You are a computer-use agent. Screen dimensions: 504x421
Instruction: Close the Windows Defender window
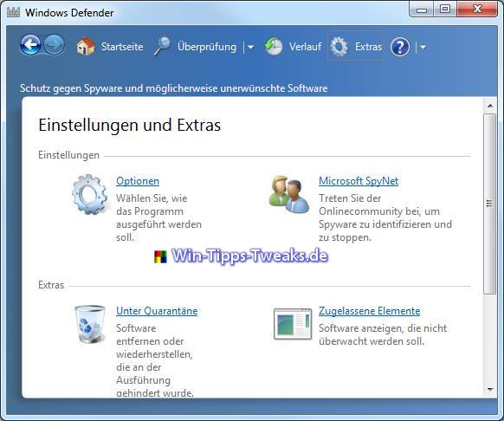477,10
